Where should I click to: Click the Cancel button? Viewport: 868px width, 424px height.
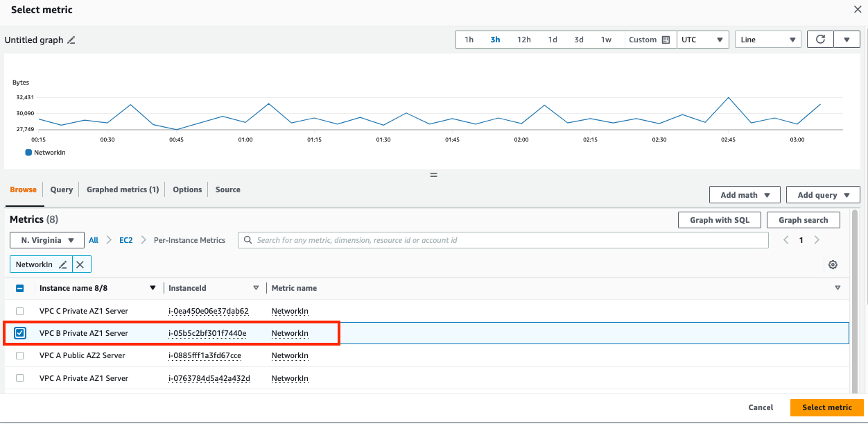click(x=761, y=407)
